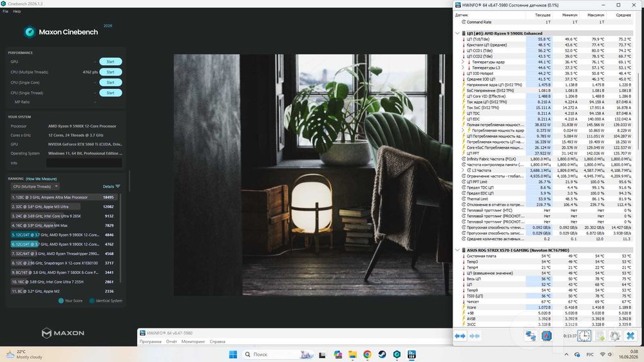
Task: Open the Отчёт menu in HWiNFO window
Action: click(171, 341)
